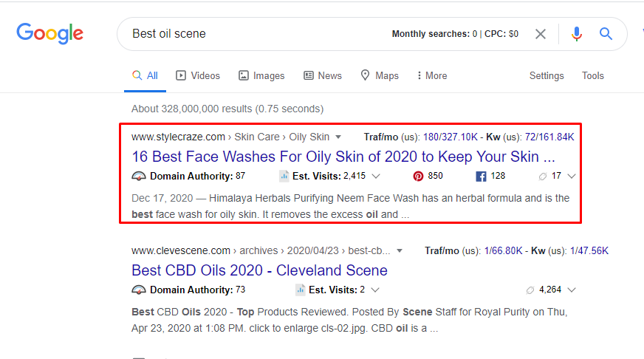
Task: Click link count icon showing 4,264
Action: 530,290
